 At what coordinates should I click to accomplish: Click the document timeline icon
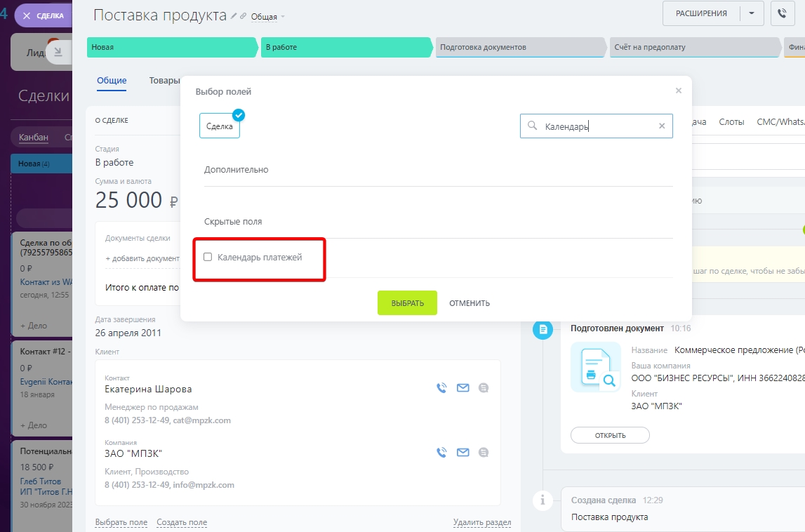tap(543, 329)
